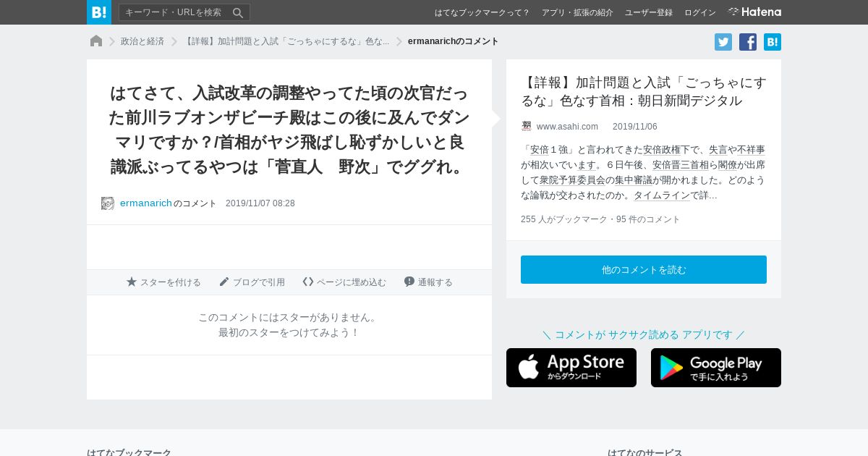Screen dimensions: 868x456
Task: Click ermanarich user avatar
Action: pos(108,203)
